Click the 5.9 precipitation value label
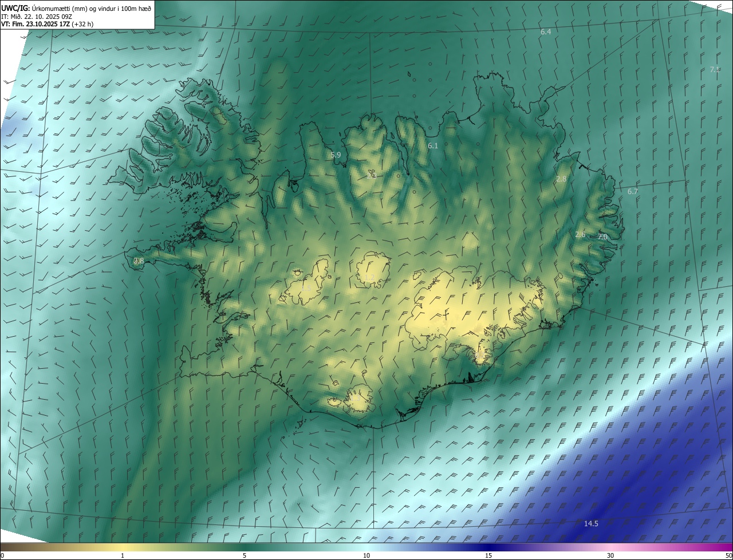Image resolution: width=733 pixels, height=560 pixels. pyautogui.click(x=336, y=155)
